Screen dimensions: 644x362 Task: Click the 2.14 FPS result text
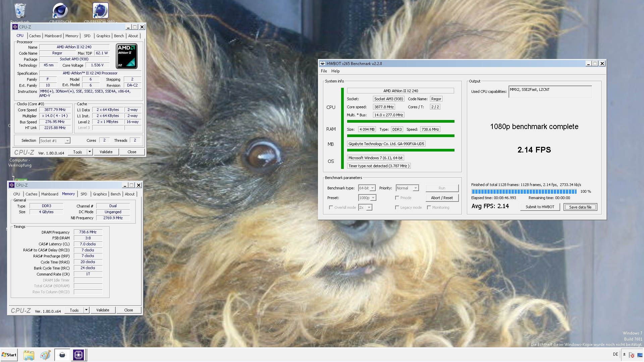coord(534,150)
